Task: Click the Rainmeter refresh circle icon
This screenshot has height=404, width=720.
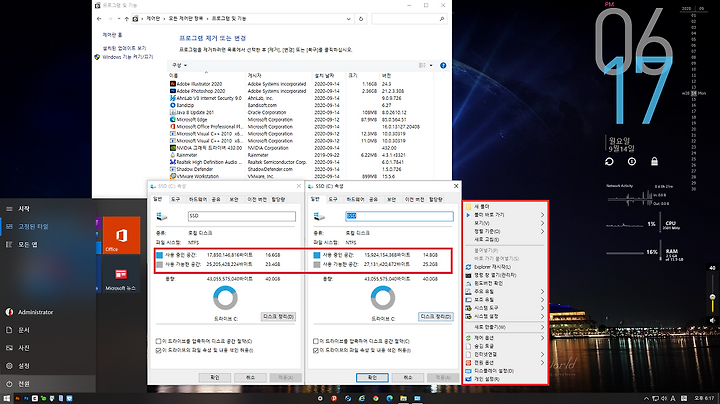Action: [609, 162]
